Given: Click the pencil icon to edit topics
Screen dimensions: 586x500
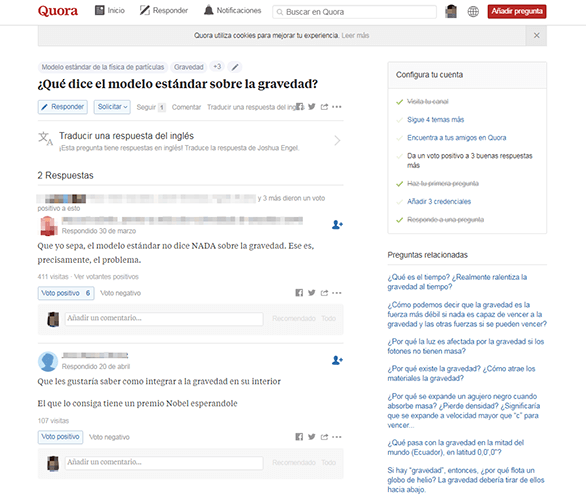Looking at the screenshot, I should tap(235, 67).
